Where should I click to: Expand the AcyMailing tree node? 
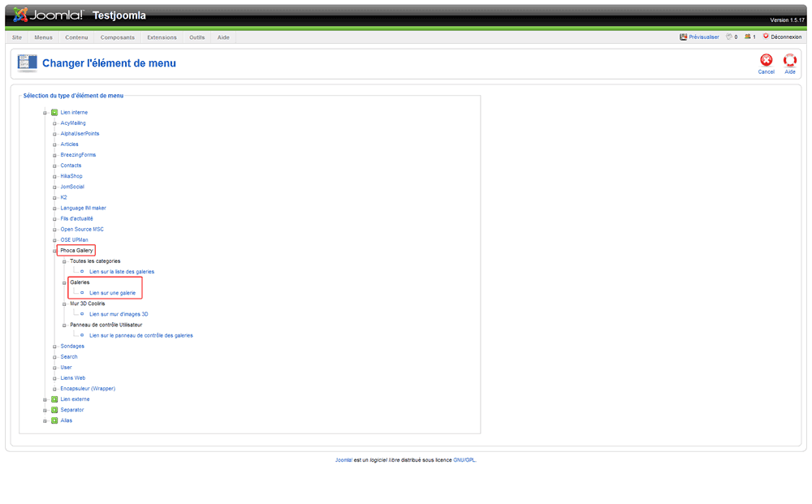54,123
